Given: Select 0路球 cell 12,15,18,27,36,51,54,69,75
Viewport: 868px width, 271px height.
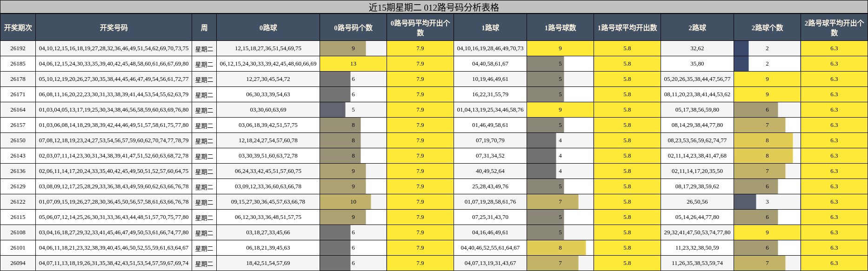Looking at the screenshot, I should (268, 48).
